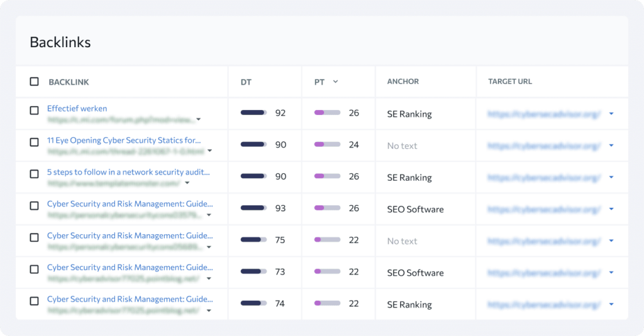Click the No text anchor in second row
Viewport: 644px width, 336px height.
pyautogui.click(x=402, y=146)
